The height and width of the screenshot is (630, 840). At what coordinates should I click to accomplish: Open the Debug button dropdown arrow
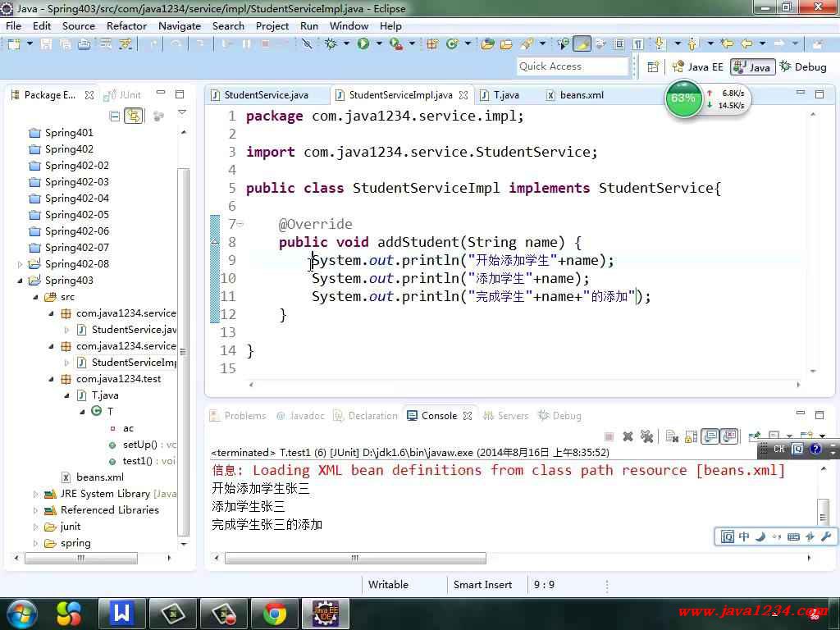point(346,44)
